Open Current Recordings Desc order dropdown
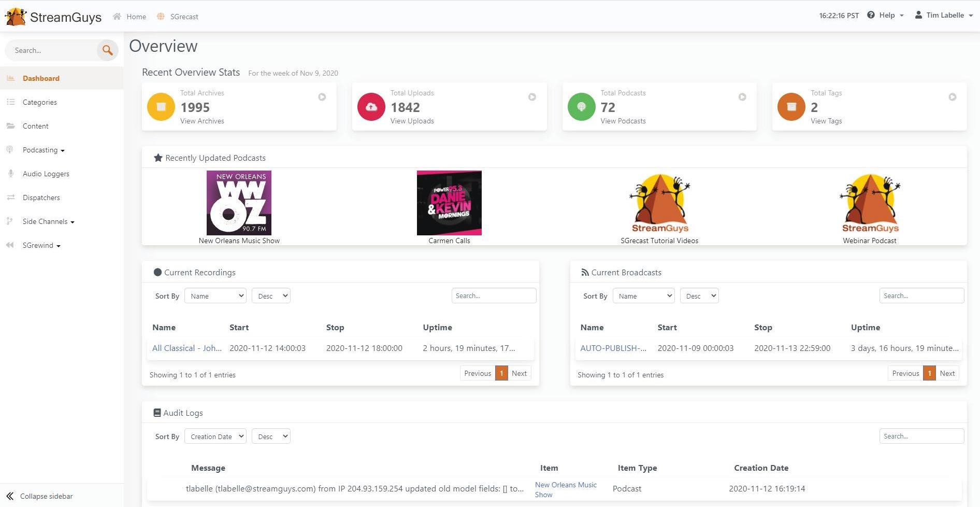The width and height of the screenshot is (980, 507). [x=271, y=296]
